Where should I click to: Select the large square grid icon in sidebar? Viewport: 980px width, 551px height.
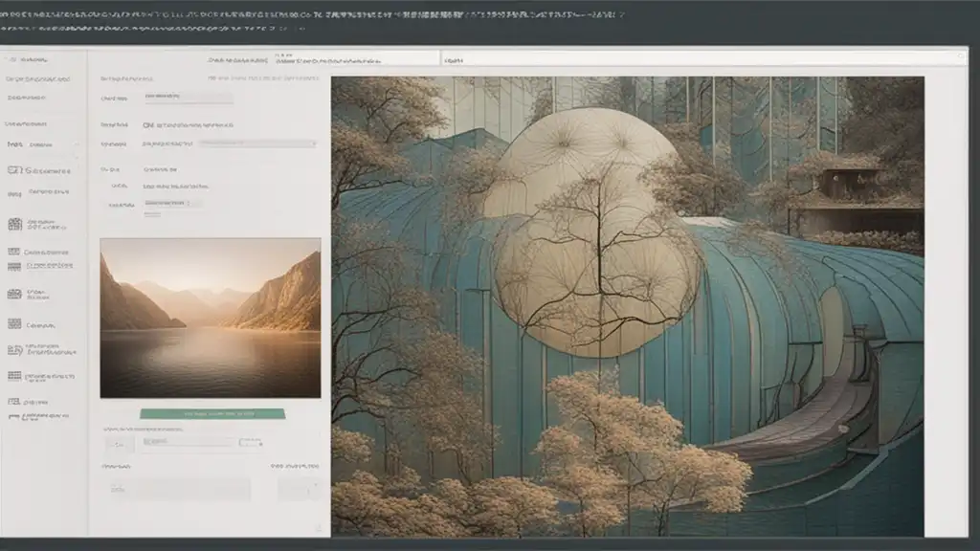[x=15, y=224]
